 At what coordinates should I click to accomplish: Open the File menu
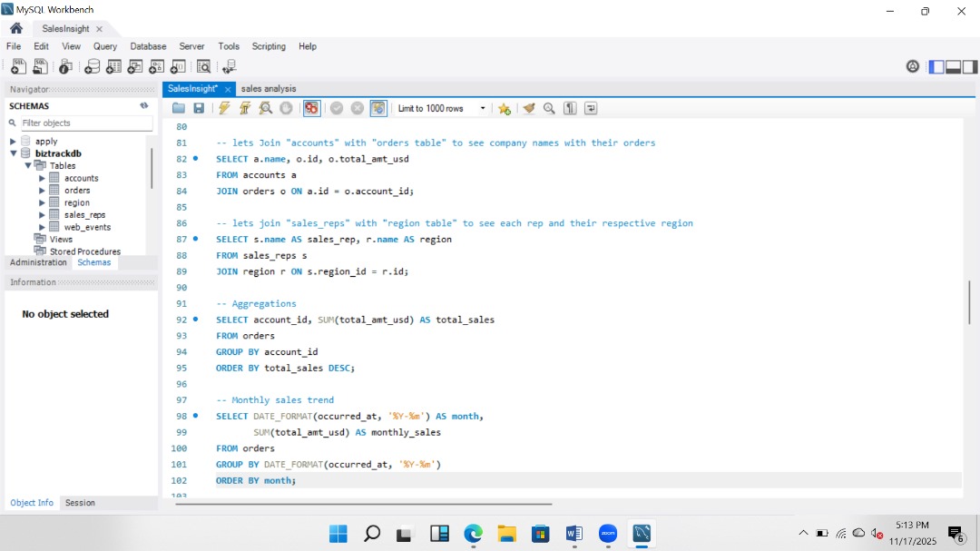click(x=14, y=46)
